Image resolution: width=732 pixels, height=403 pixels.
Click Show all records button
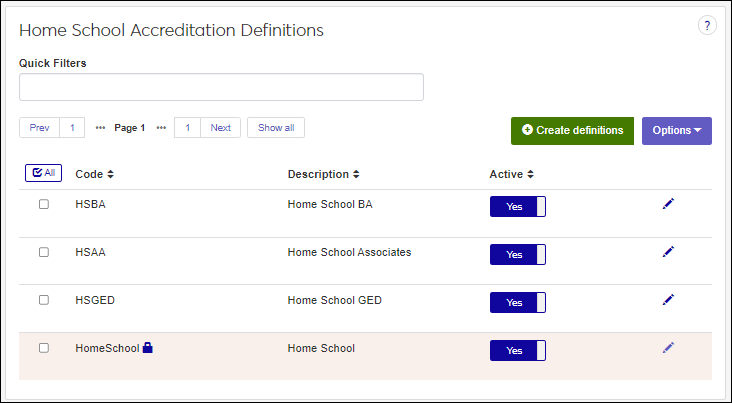(276, 128)
